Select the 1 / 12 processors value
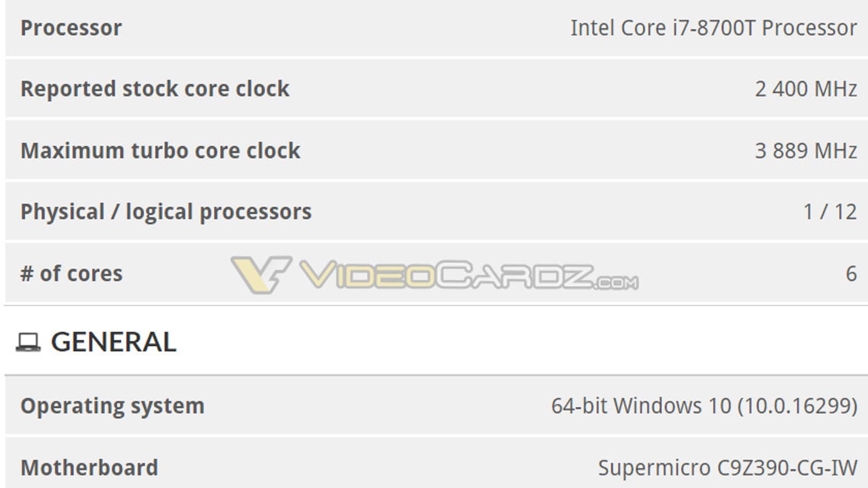868x488 pixels. tap(829, 212)
